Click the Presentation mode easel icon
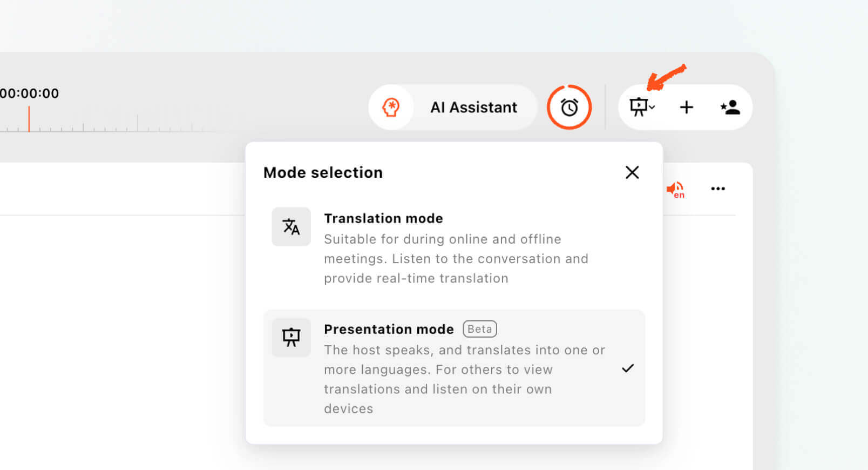The height and width of the screenshot is (470, 868). point(291,338)
